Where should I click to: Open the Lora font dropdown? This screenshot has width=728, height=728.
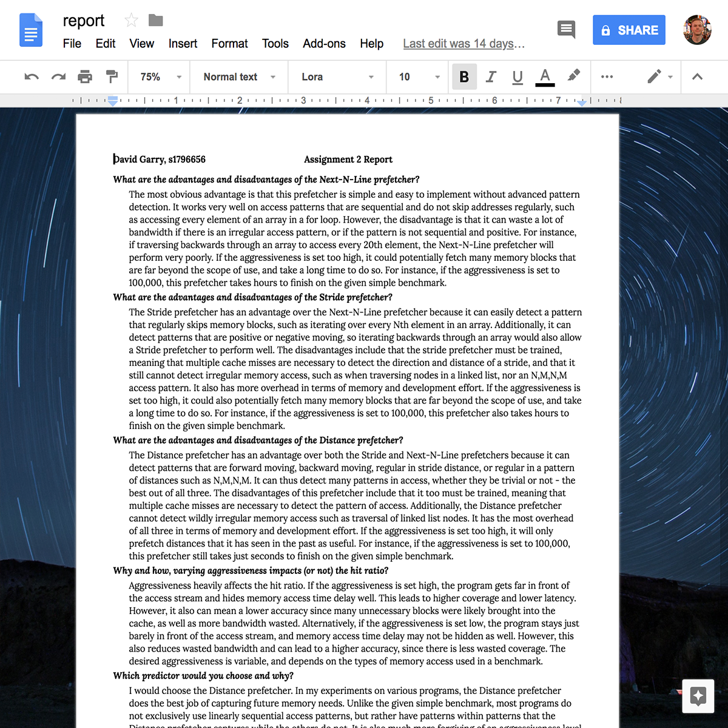click(337, 77)
